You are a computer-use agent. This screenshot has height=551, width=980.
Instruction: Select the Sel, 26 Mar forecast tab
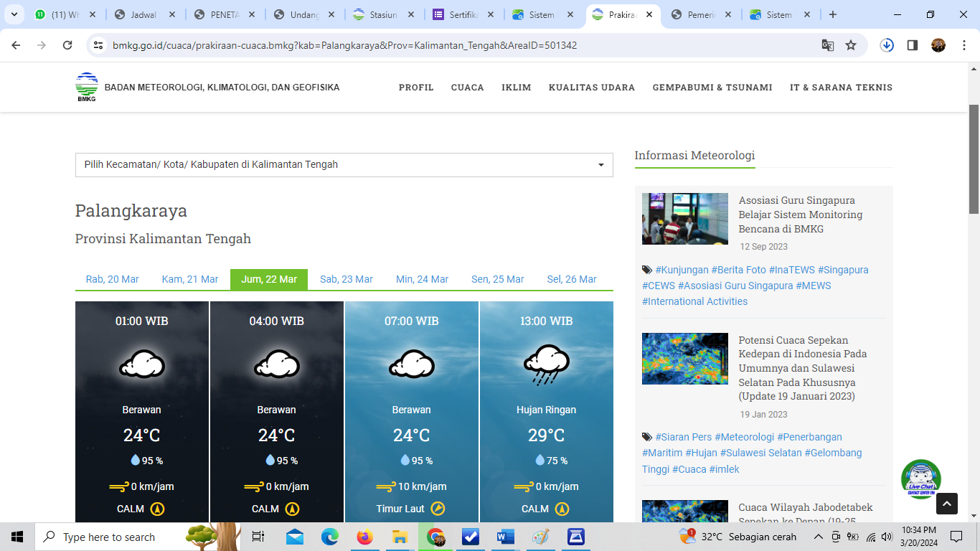572,279
